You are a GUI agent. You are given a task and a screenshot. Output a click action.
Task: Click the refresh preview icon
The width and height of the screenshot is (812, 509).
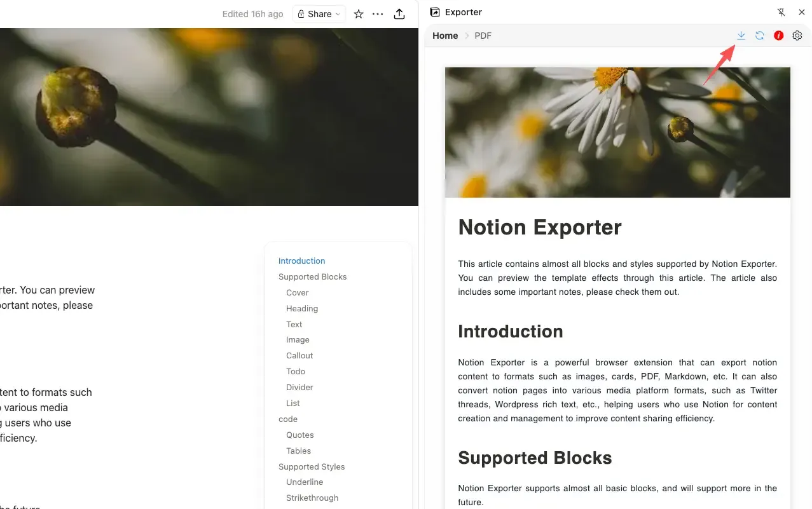pos(760,36)
